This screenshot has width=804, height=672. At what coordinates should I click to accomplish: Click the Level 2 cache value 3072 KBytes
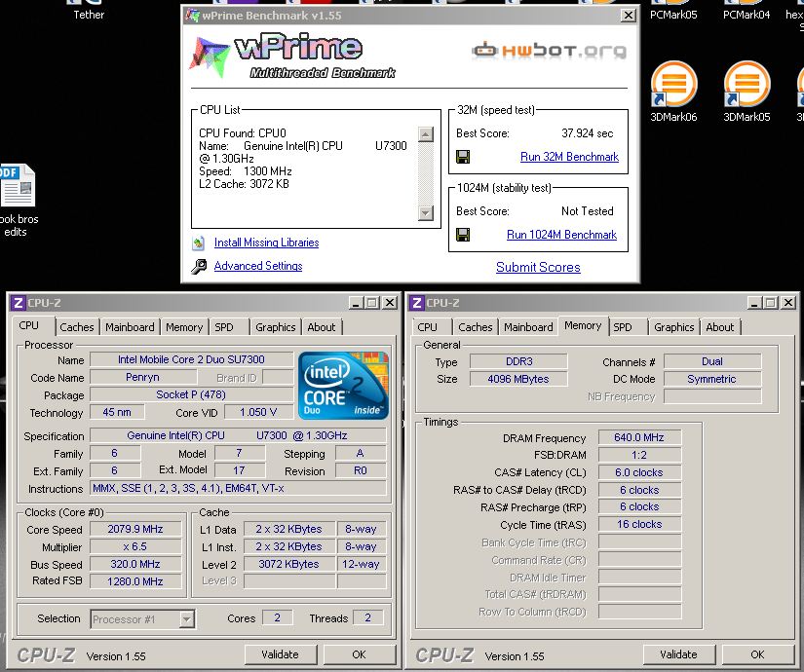(x=288, y=564)
